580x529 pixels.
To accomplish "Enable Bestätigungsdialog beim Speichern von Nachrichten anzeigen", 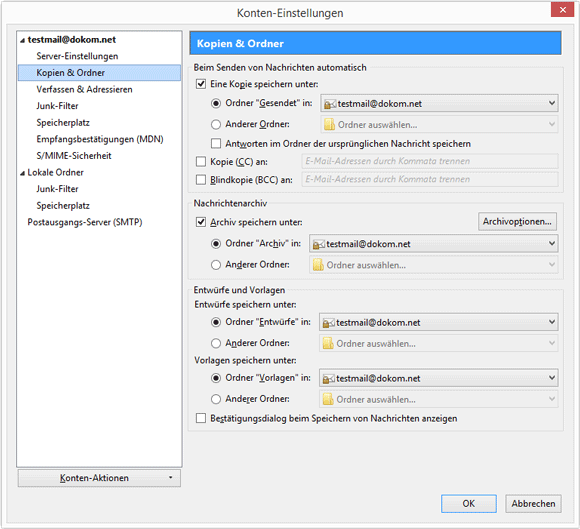I will [x=201, y=418].
